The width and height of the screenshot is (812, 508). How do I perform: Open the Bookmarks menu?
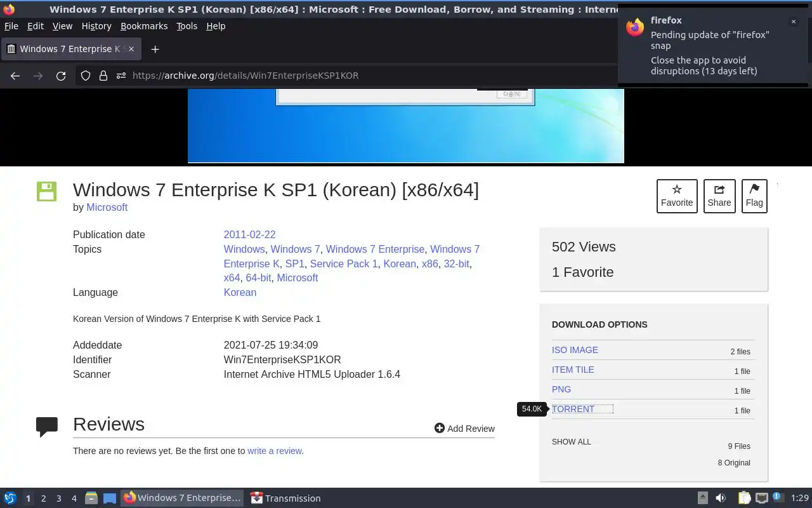(144, 26)
